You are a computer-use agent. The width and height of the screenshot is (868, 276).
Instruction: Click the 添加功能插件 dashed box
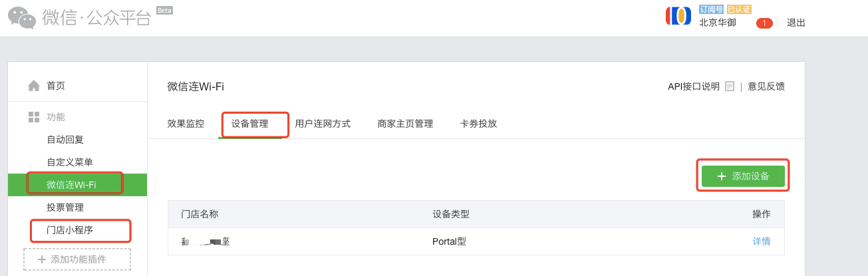[x=77, y=259]
